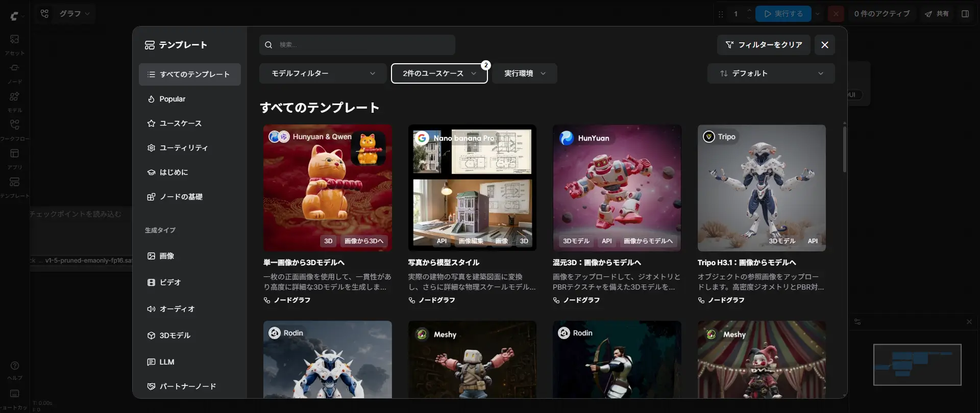Click the drag handle left of batch count

point(721,14)
